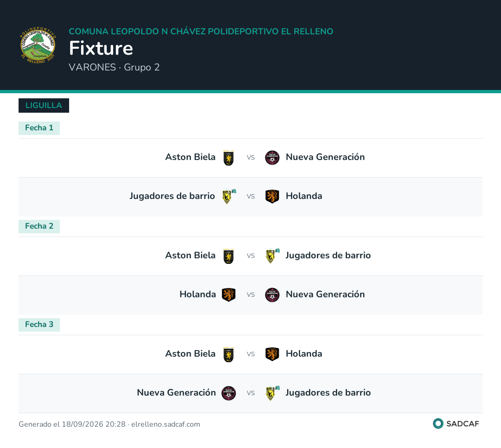Viewport: 501px width, 448px height.
Task: Click Aston Biela badge in Fecha 1
Action: 228,158
